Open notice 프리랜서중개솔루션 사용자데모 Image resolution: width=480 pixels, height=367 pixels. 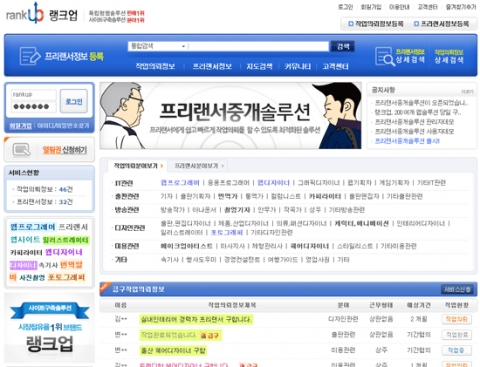(x=414, y=131)
